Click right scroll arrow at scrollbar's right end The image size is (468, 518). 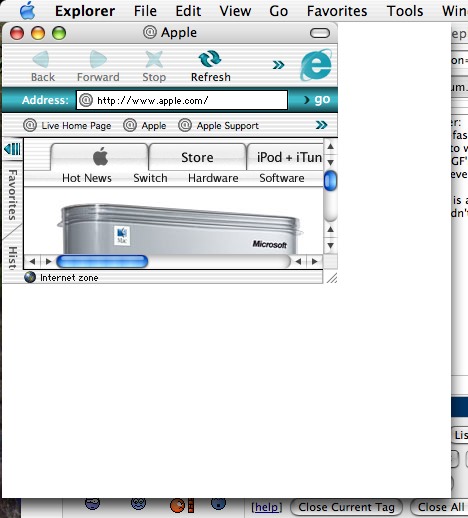click(x=314, y=262)
